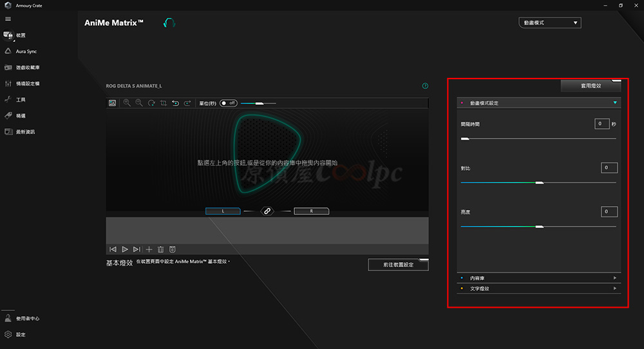
Task: Click the help question mark icon
Action: tap(425, 86)
